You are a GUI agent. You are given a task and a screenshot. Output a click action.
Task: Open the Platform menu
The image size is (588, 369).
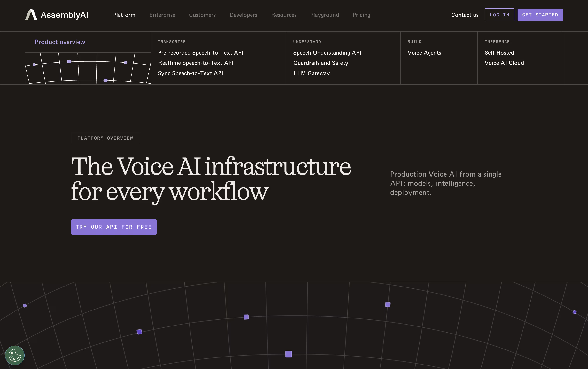click(124, 15)
